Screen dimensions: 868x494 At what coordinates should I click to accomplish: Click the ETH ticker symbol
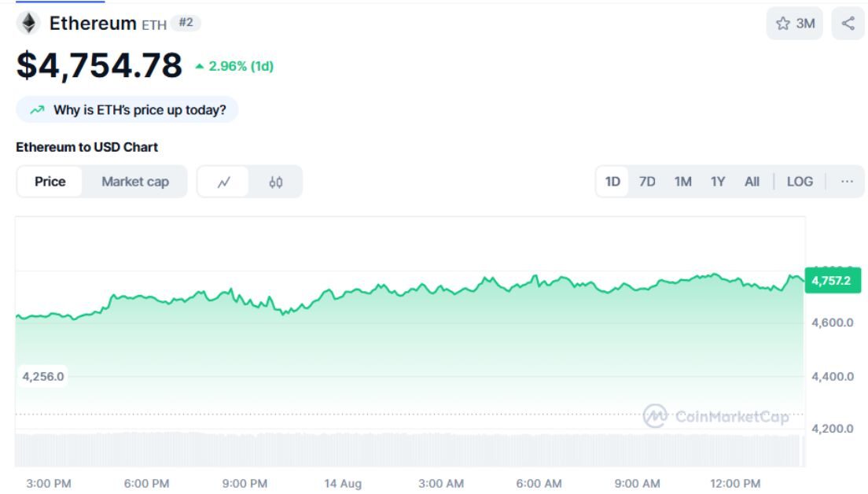coord(154,25)
